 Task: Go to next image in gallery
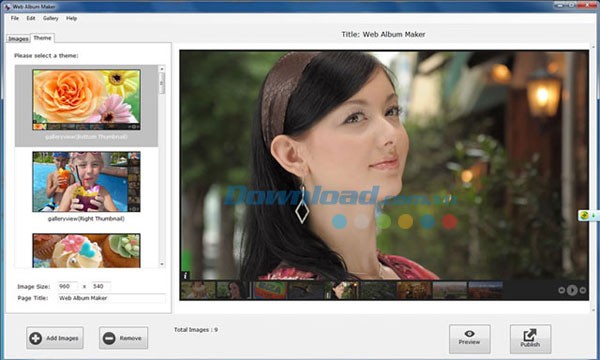point(582,290)
